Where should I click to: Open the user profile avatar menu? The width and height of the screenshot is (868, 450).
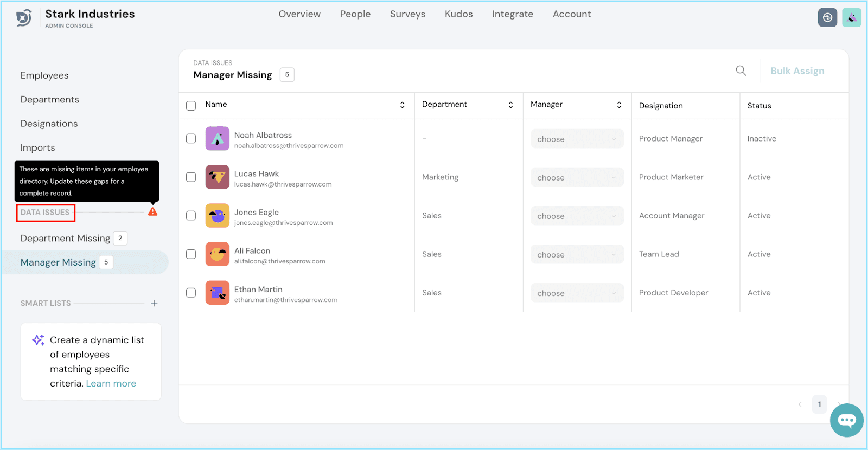pos(852,18)
